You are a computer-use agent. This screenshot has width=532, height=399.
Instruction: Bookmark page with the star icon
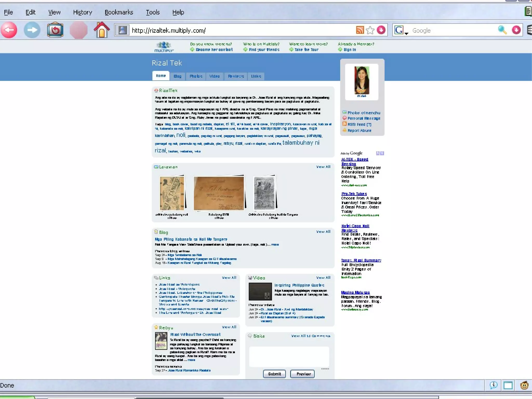click(370, 30)
